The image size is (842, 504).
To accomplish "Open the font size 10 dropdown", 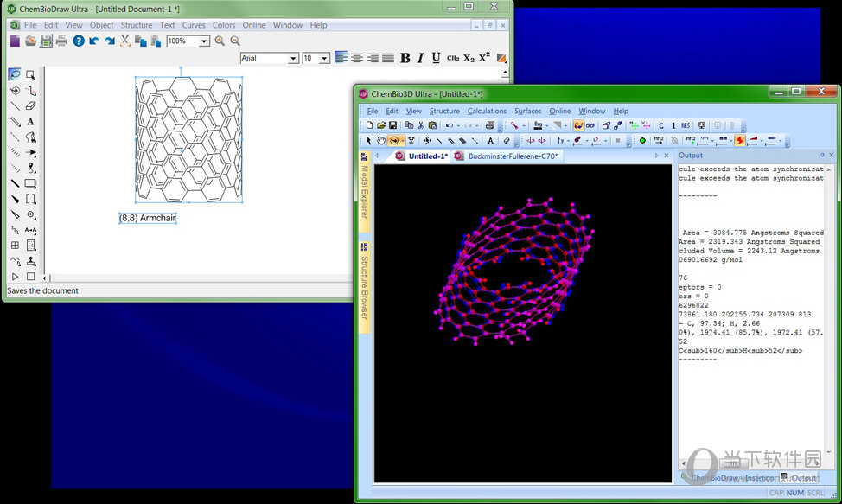I will click(x=324, y=59).
